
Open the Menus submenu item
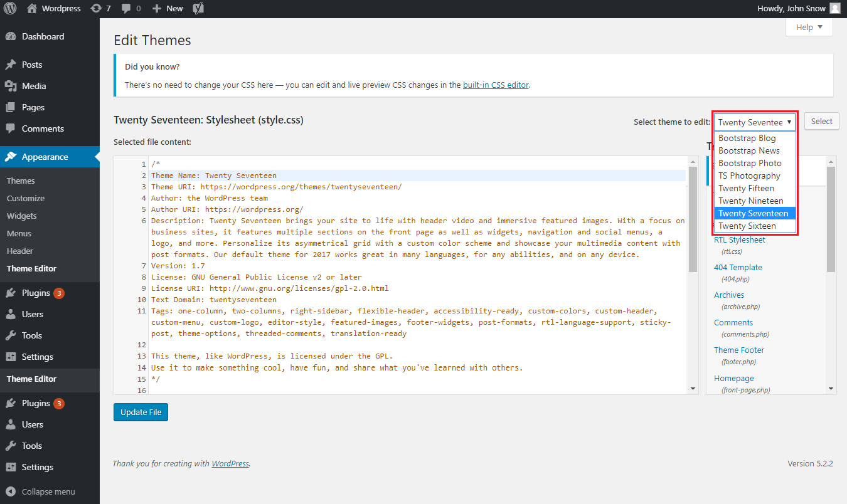[19, 233]
